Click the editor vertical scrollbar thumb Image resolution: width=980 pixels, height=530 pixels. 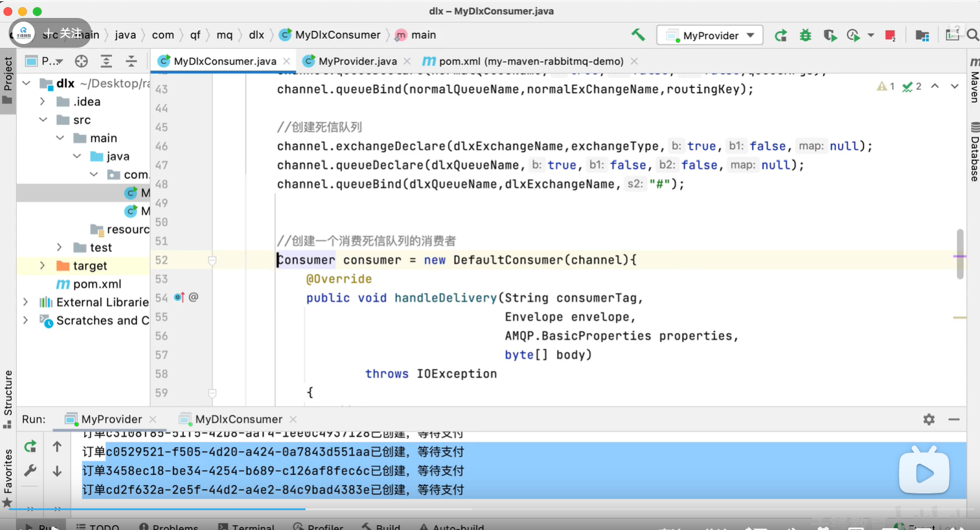pyautogui.click(x=960, y=254)
